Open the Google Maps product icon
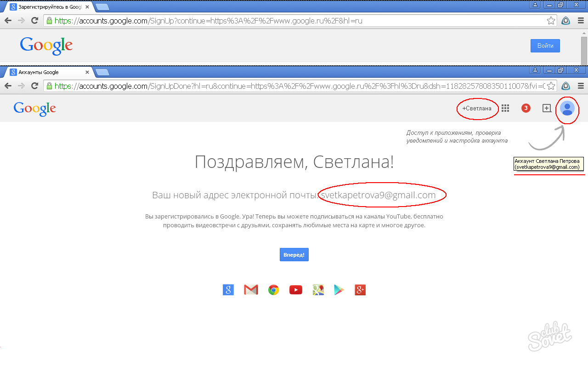This screenshot has width=588, height=368. (318, 290)
